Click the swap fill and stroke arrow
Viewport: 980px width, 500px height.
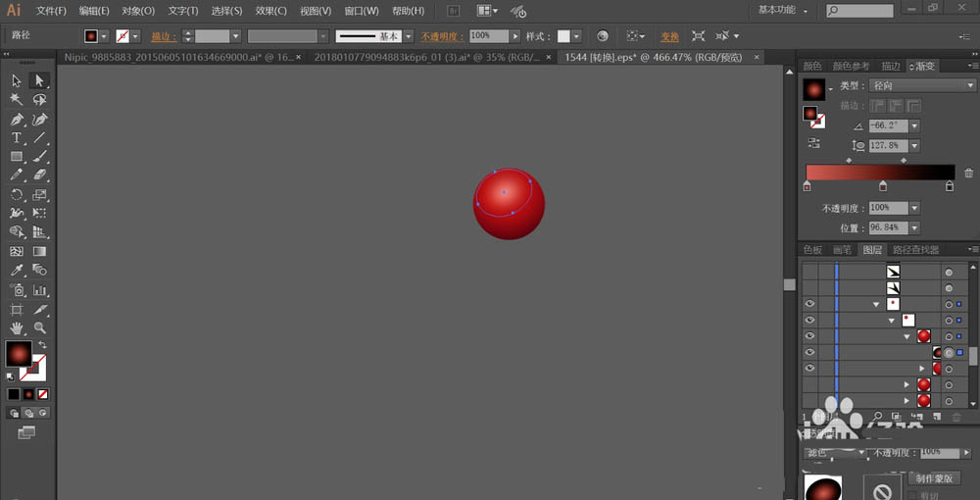(x=42, y=344)
